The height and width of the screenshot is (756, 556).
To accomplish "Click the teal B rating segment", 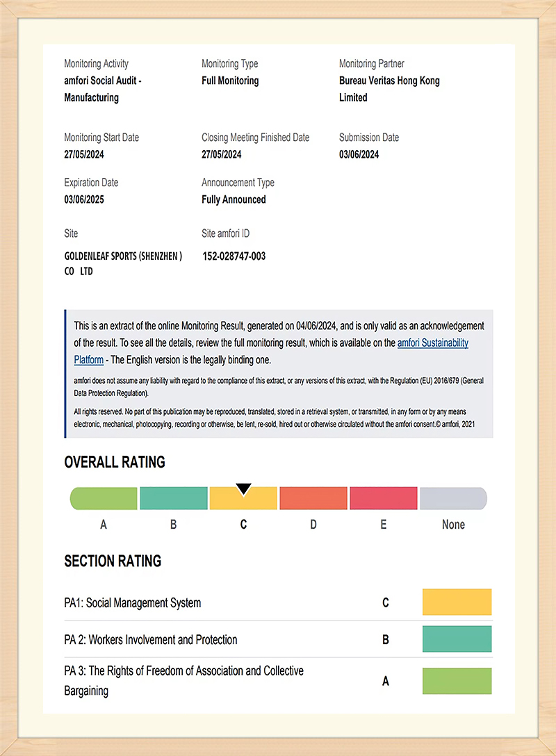I will (x=174, y=498).
